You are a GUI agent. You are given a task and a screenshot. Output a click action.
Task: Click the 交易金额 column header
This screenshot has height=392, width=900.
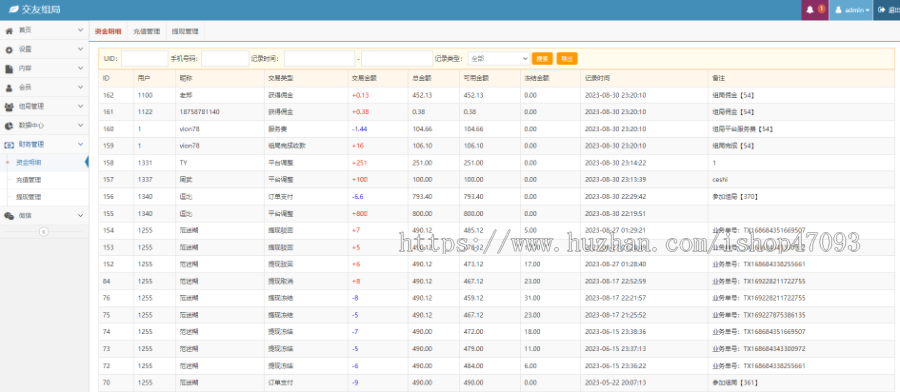tap(364, 78)
